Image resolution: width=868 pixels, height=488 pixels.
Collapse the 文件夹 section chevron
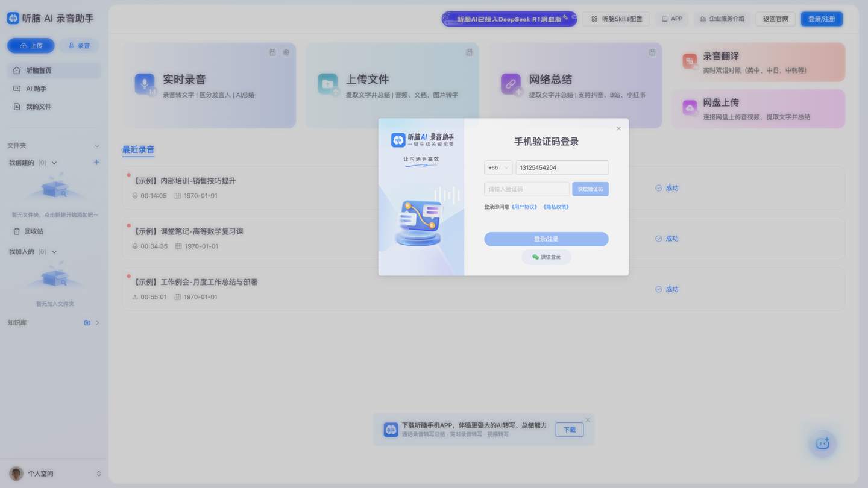(97, 146)
